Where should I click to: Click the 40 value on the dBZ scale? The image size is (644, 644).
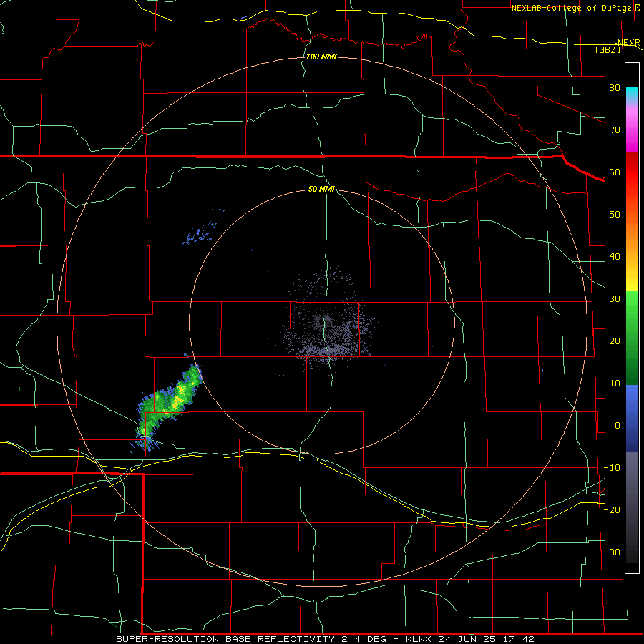pyautogui.click(x=615, y=257)
